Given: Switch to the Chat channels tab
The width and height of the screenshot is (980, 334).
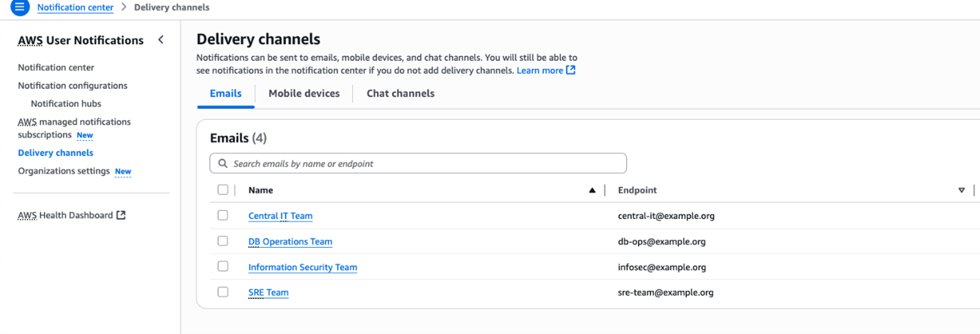Looking at the screenshot, I should click(400, 94).
